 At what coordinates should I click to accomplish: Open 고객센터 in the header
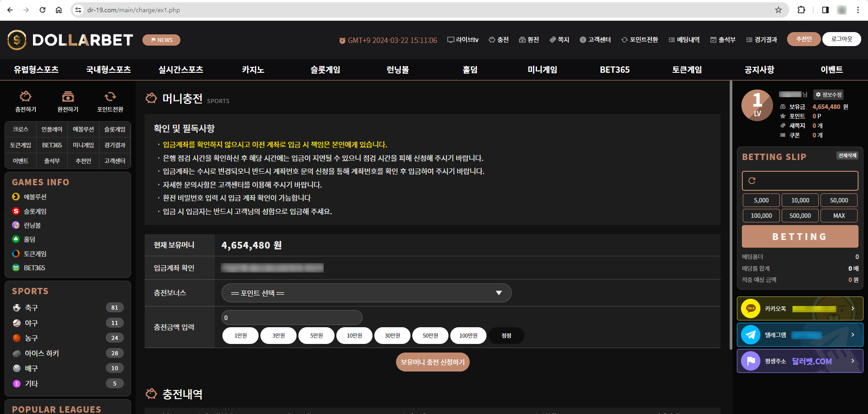click(595, 40)
